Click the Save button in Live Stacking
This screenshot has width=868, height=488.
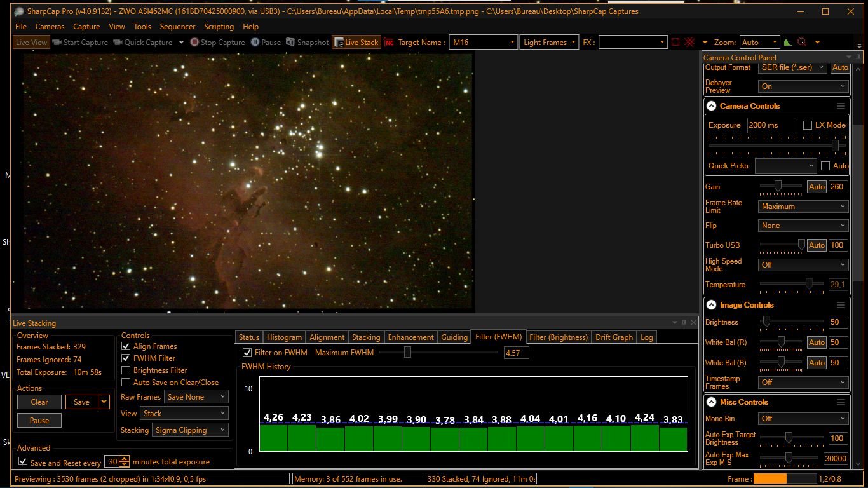81,402
